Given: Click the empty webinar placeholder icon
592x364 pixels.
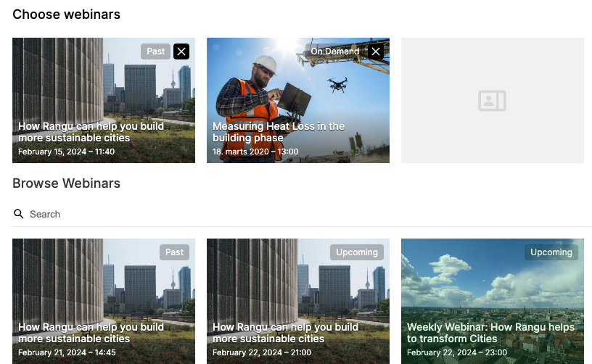Looking at the screenshot, I should [x=492, y=100].
